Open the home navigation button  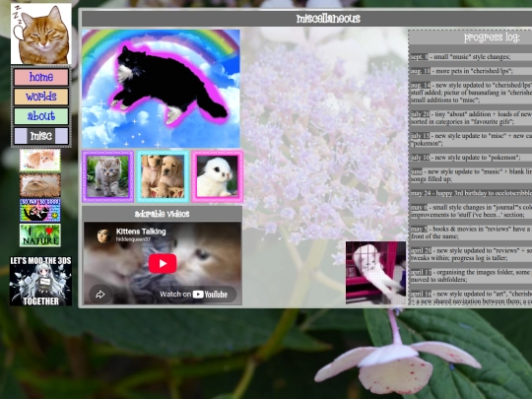coord(41,77)
